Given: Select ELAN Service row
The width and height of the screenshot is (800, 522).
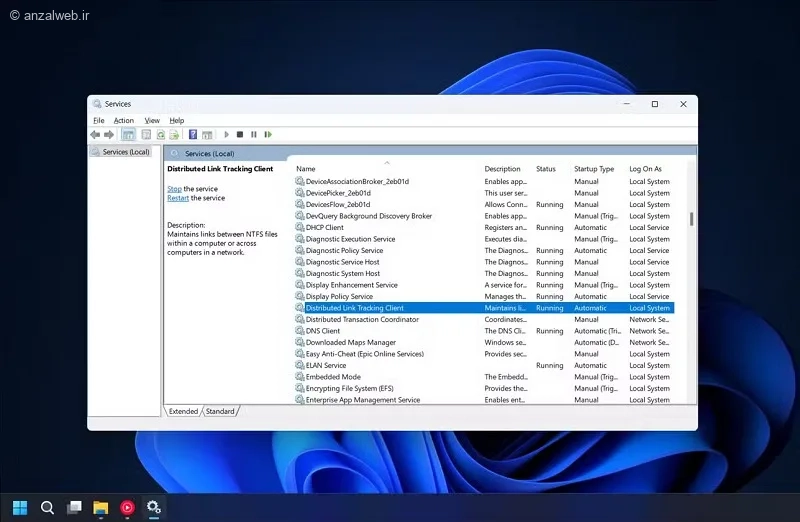Looking at the screenshot, I should [x=484, y=365].
